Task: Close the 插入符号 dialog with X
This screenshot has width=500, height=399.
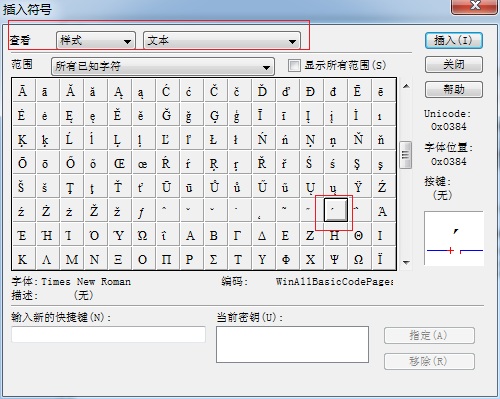Action: tap(475, 6)
